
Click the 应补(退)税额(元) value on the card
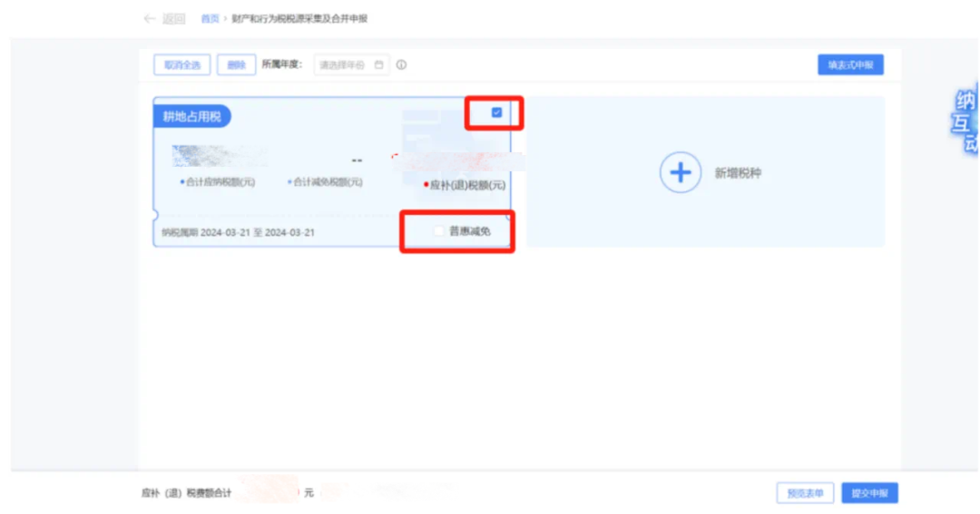[x=454, y=163]
